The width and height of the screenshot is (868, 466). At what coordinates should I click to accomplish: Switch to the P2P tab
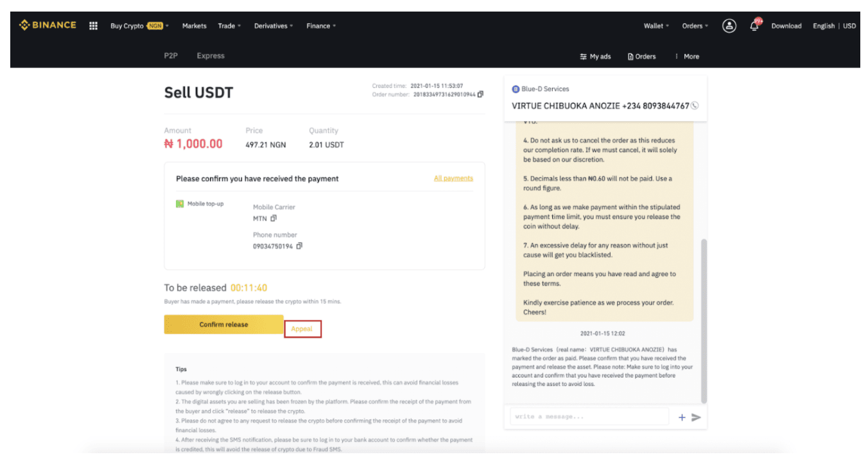pyautogui.click(x=171, y=56)
